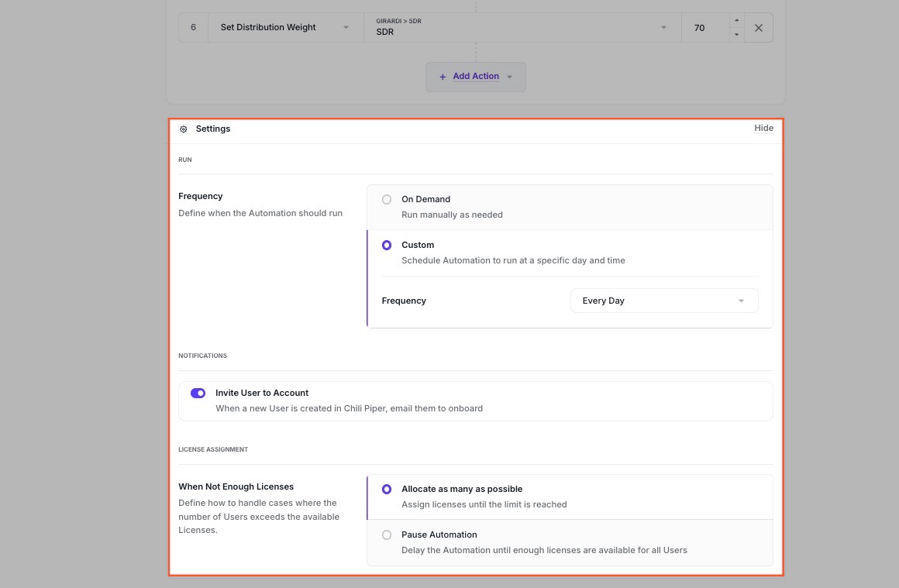Image resolution: width=899 pixels, height=588 pixels.
Task: Click the Settings section heading
Action: pyautogui.click(x=213, y=129)
